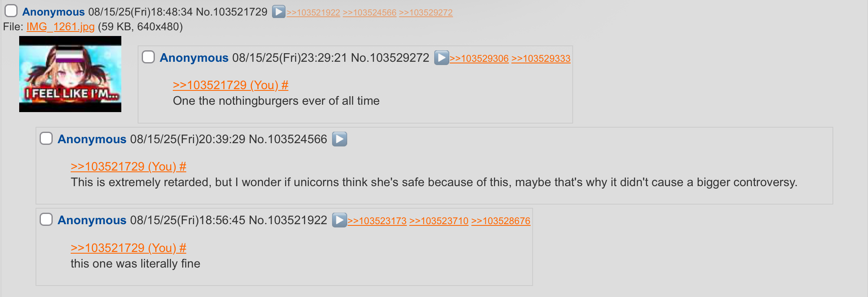Open reply backlink >>103529306

479,59
